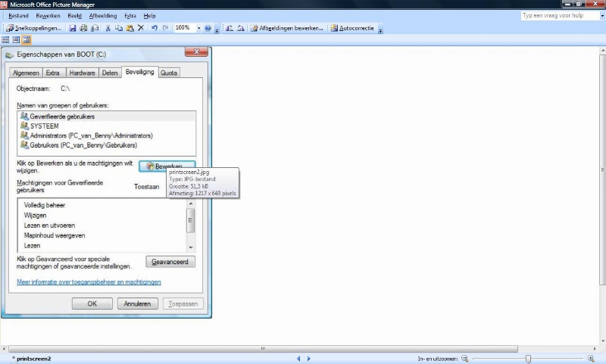The image size is (606, 364).
Task: Close the Eigenschappen van BOOT (C:) dialog
Action: point(196,51)
